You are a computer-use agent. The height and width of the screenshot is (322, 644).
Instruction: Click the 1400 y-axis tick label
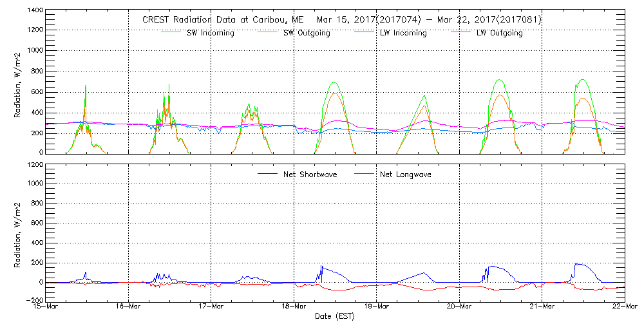(x=35, y=12)
